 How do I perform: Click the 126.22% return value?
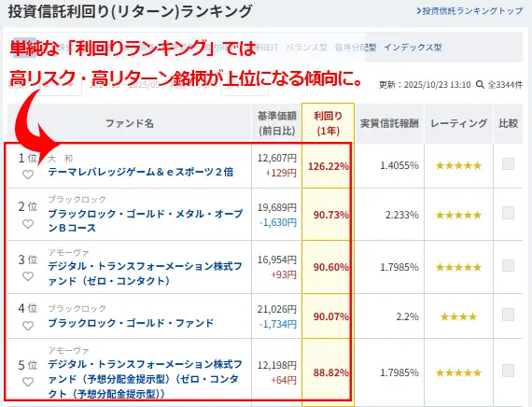pos(329,166)
